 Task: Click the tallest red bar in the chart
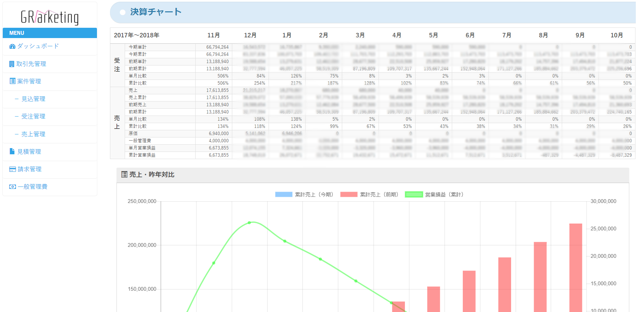pos(575,267)
